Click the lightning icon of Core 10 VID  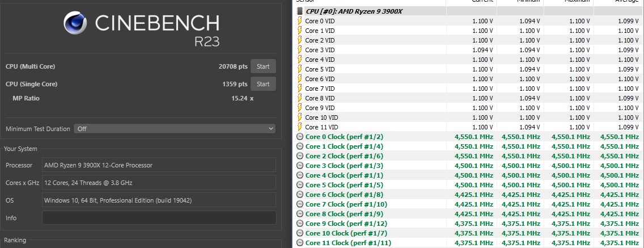point(299,117)
